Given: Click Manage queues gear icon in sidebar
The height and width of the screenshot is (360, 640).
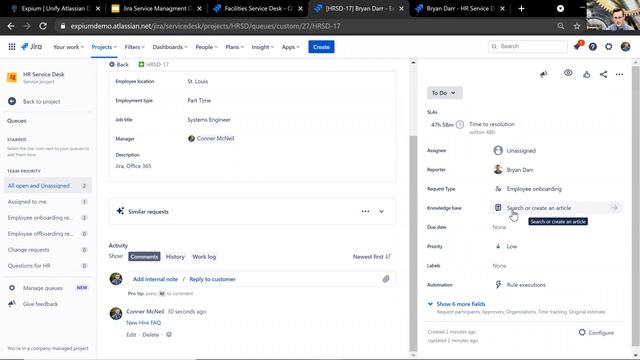Looking at the screenshot, I should pyautogui.click(x=12, y=288).
